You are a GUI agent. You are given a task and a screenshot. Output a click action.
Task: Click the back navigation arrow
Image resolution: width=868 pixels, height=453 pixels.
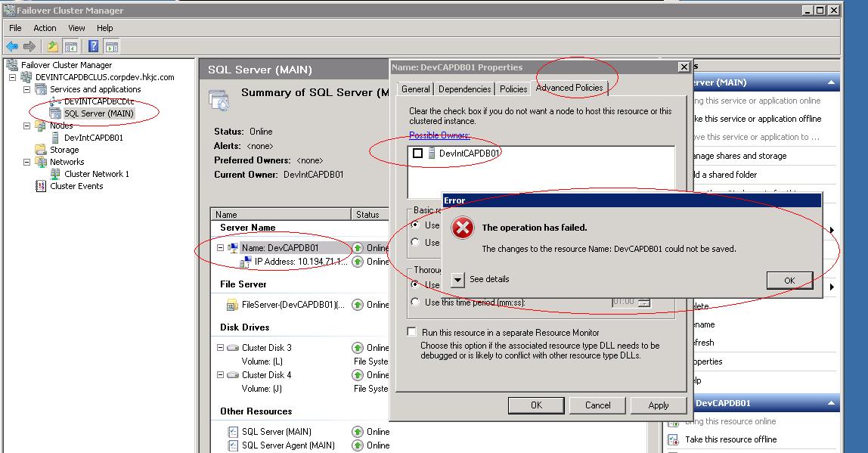point(12,46)
